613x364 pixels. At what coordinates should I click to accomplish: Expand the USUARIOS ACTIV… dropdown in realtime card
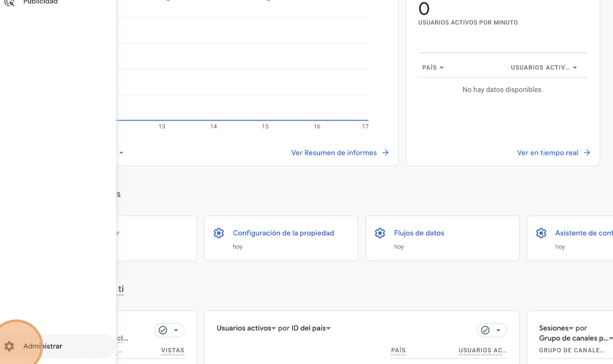click(544, 68)
